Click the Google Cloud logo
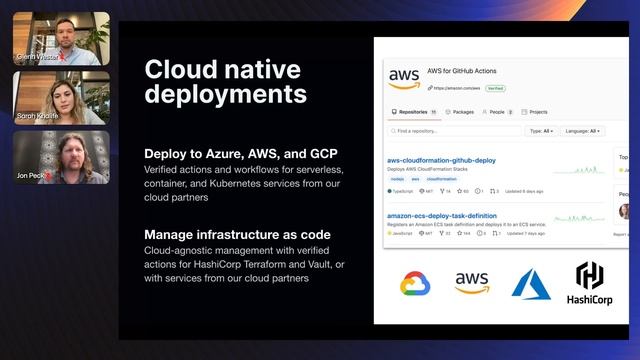The image size is (640, 360). tap(415, 283)
